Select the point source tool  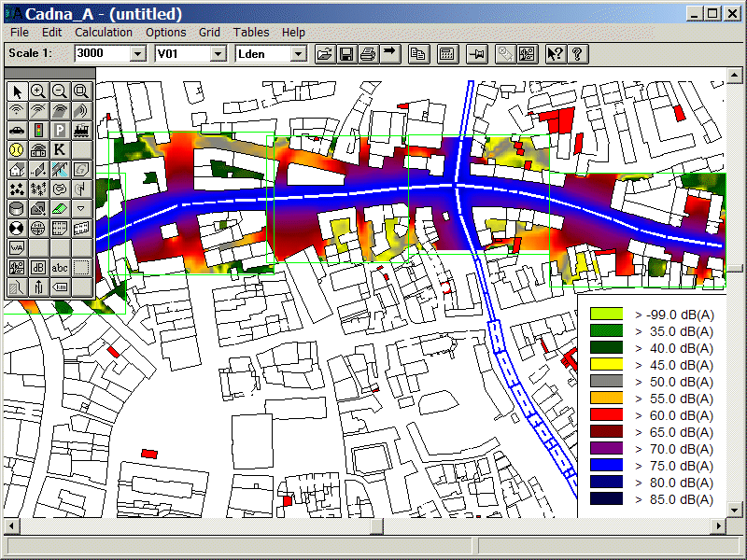17,110
